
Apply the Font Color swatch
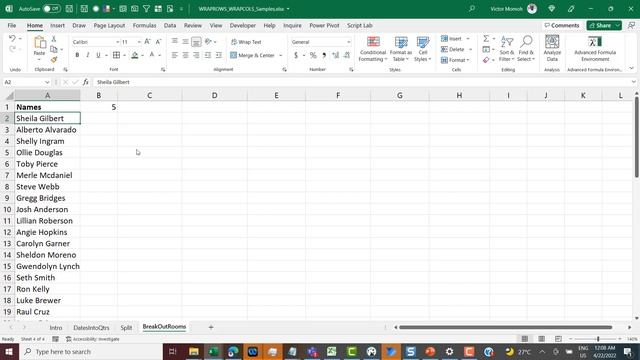pyautogui.click(x=152, y=55)
